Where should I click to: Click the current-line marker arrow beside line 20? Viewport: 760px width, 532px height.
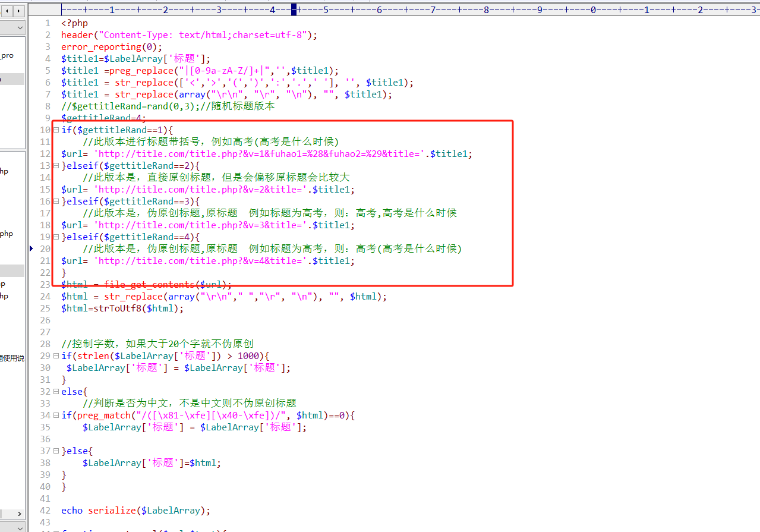point(31,248)
